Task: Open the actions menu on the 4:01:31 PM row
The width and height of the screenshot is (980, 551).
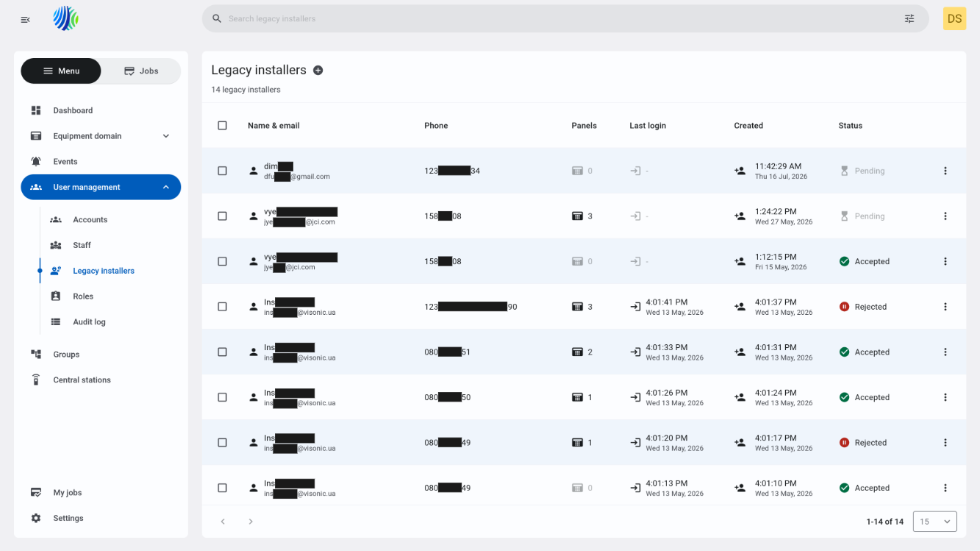Action: pos(945,352)
